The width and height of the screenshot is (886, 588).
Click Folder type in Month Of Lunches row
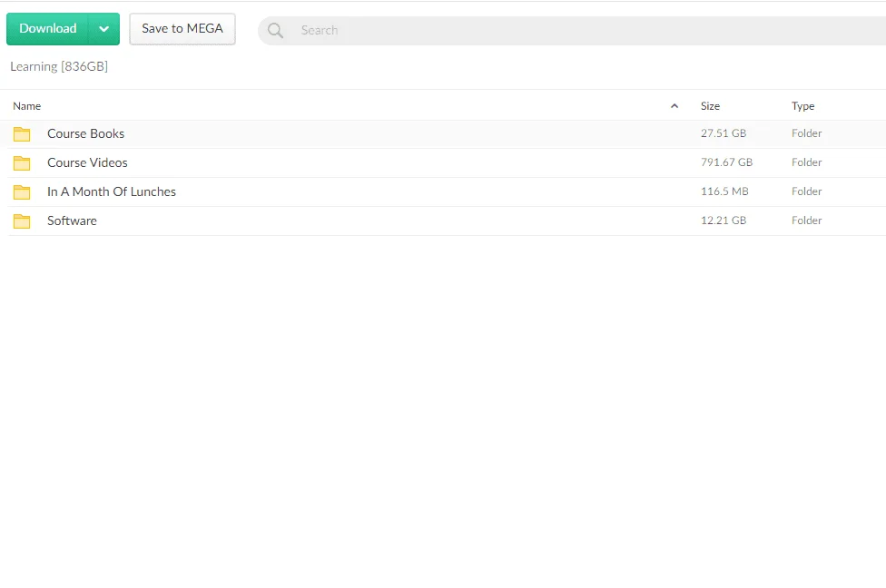point(806,191)
